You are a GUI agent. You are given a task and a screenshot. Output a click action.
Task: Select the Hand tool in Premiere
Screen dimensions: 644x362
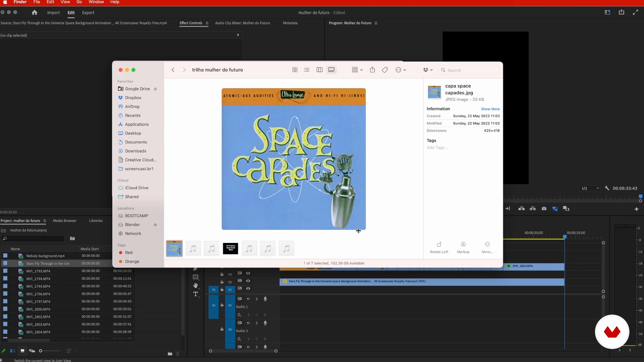(x=196, y=286)
